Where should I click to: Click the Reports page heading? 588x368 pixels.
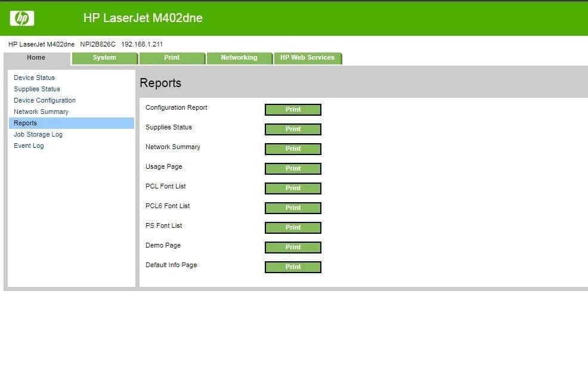click(160, 83)
